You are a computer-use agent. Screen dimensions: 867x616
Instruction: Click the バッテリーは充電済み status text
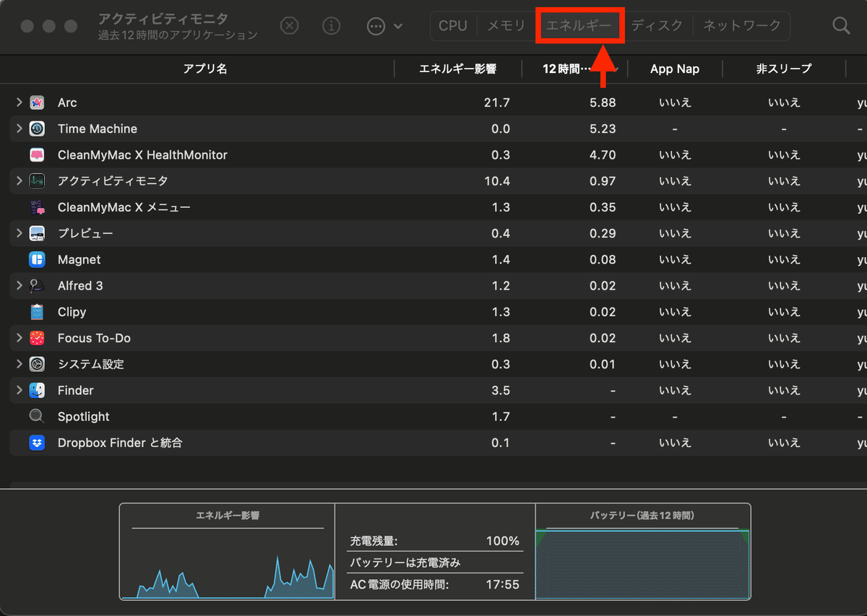point(405,563)
